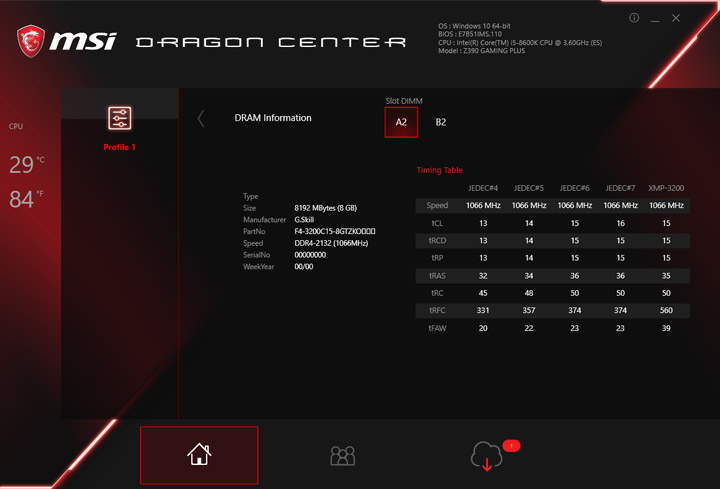720x489 pixels.
Task: Click the part number F4-3200C15-8GTZKO
Action: coord(335,231)
